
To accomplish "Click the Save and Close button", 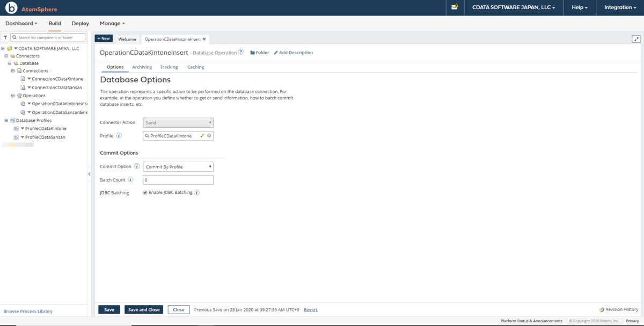I will [144, 310].
